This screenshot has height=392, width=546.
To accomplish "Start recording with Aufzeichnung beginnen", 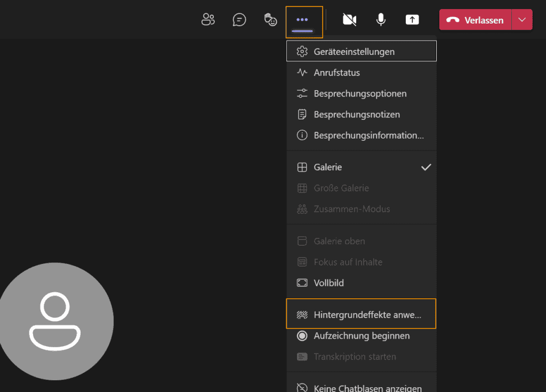I will (x=362, y=336).
